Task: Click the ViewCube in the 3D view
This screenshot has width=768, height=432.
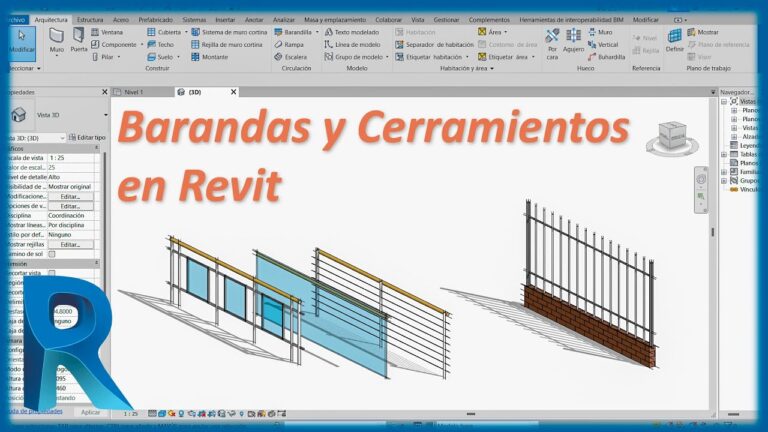Action: click(672, 138)
